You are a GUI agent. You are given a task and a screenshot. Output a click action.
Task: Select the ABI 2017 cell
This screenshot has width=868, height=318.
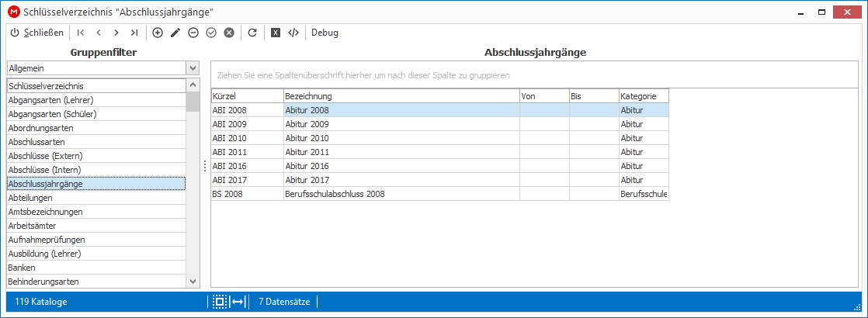click(247, 180)
